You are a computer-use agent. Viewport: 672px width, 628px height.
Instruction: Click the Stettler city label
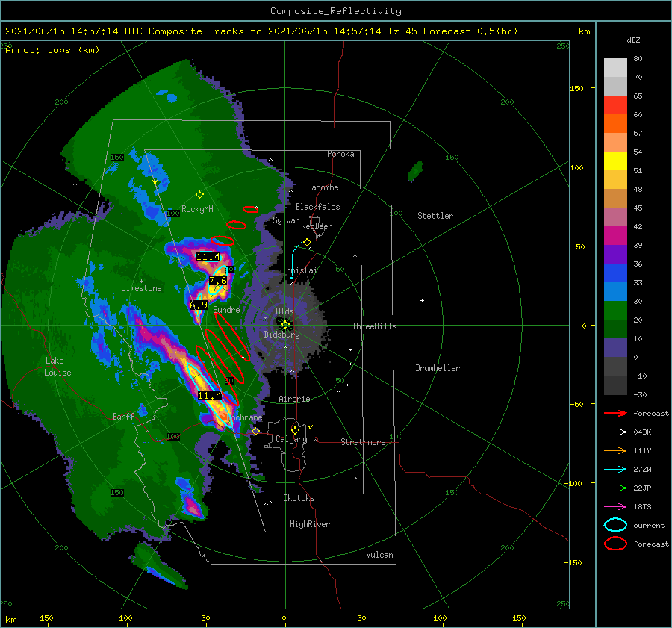(x=435, y=216)
